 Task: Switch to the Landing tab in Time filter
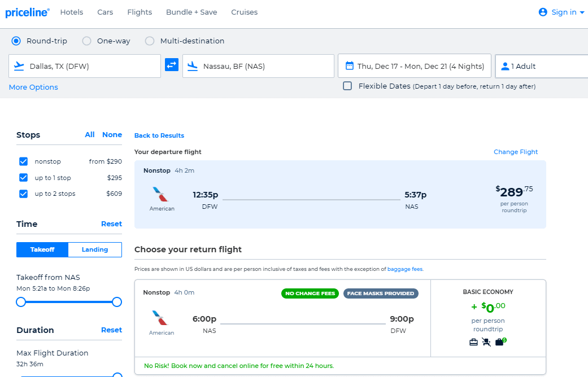click(94, 249)
